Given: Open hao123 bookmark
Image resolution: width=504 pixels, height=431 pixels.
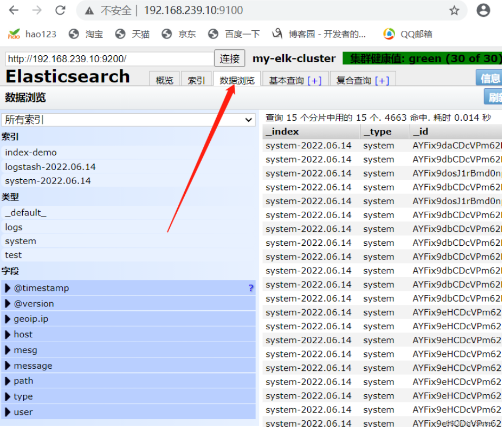Looking at the screenshot, I should (x=32, y=34).
